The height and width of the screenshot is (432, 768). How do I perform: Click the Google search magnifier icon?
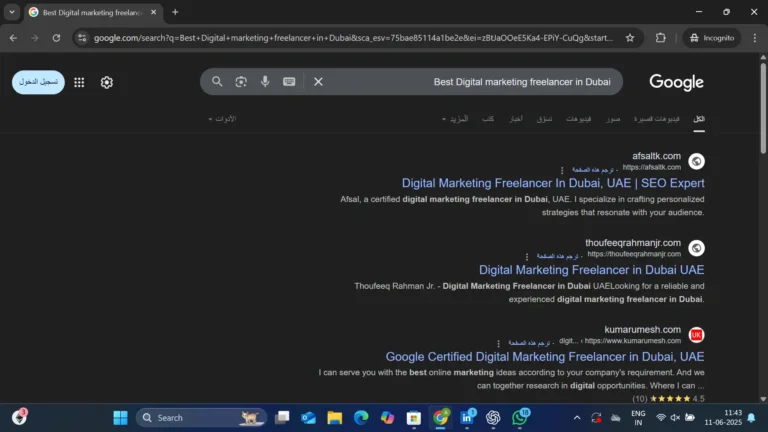coord(217,82)
